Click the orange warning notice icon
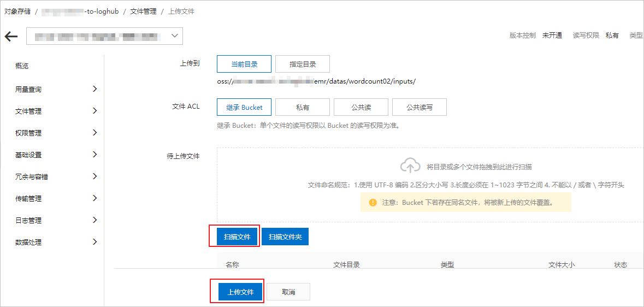Image resolution: width=644 pixels, height=307 pixels. (x=373, y=203)
